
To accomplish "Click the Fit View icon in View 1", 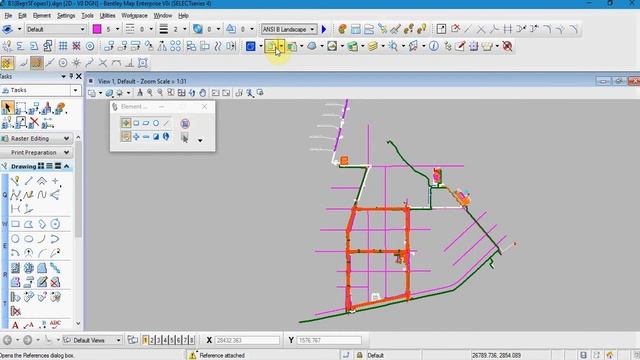I will pyautogui.click(x=182, y=93).
